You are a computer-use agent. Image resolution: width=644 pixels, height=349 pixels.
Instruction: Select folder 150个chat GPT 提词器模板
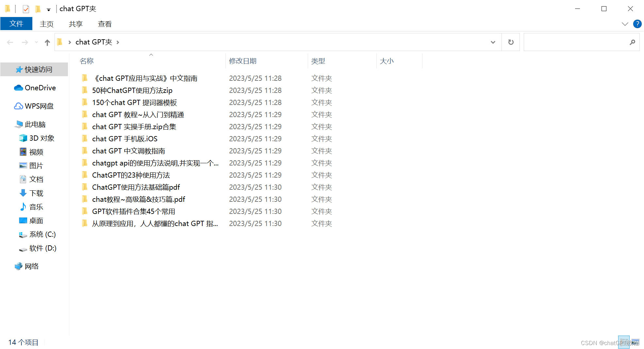[x=134, y=102]
